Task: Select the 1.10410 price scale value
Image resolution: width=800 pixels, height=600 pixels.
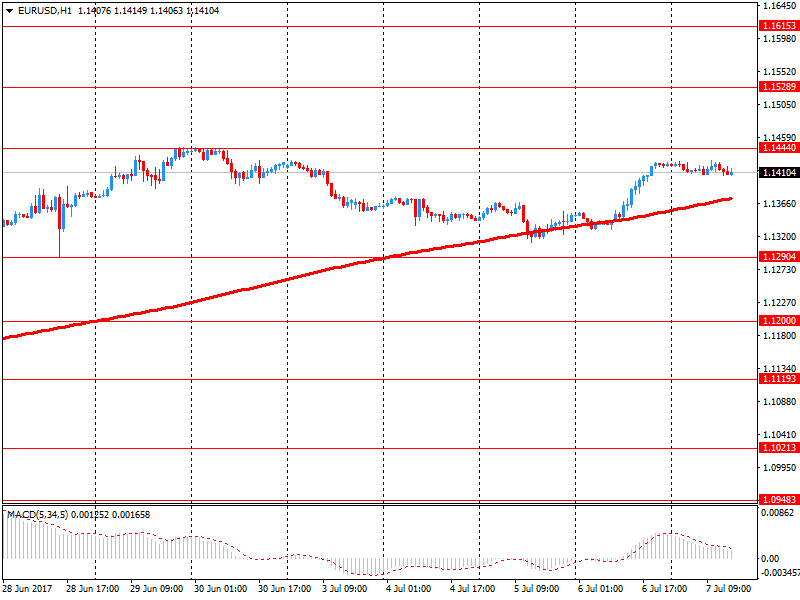Action: [780, 435]
